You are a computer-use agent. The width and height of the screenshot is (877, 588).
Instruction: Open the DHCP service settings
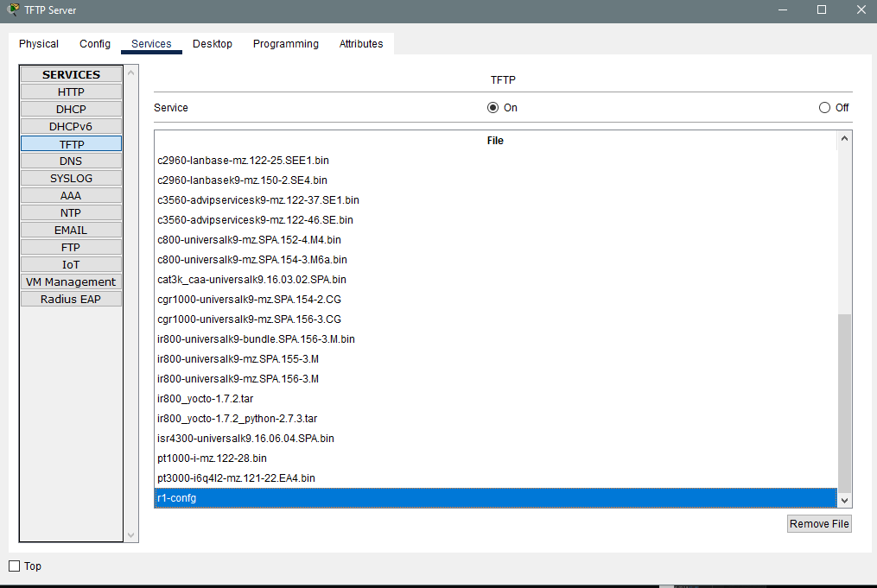pyautogui.click(x=71, y=109)
